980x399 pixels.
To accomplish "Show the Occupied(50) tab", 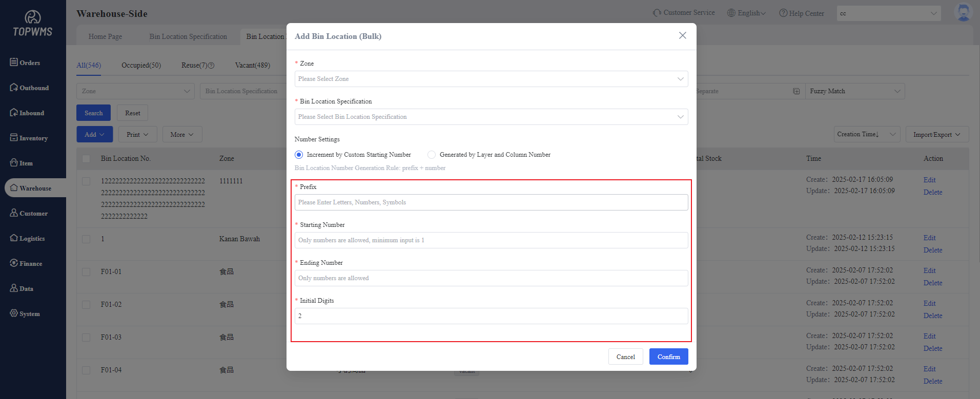I will click(x=141, y=66).
